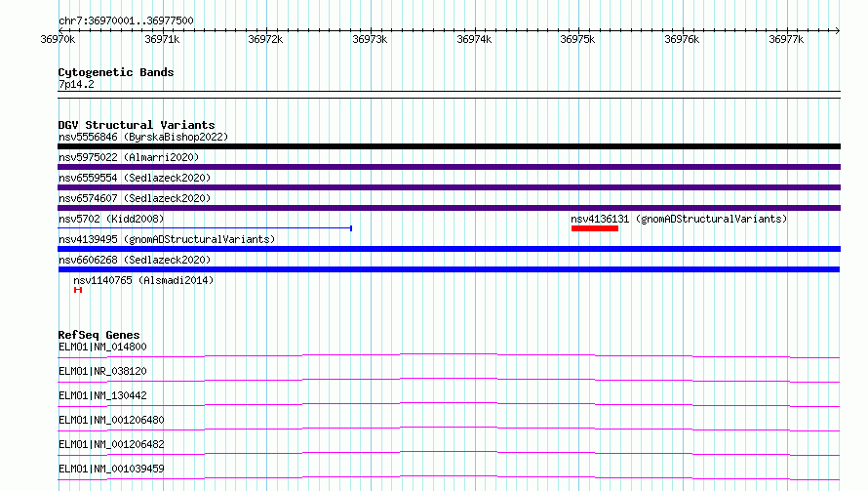Select the Cytogenetic Bands track title

[116, 72]
